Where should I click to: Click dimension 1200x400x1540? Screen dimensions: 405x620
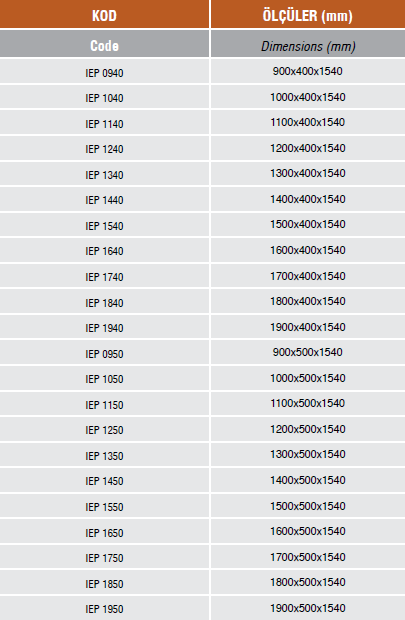(308, 148)
